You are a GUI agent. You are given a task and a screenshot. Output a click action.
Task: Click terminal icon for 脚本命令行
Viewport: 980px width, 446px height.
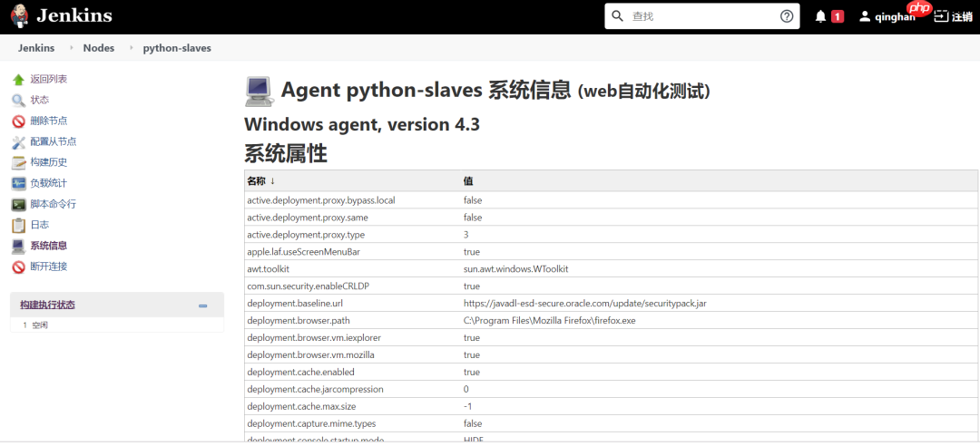pos(19,204)
